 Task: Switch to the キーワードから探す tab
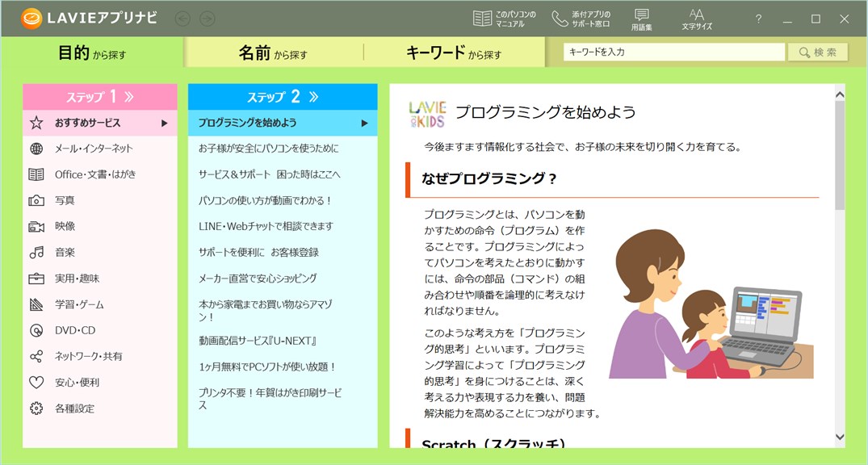(x=454, y=52)
